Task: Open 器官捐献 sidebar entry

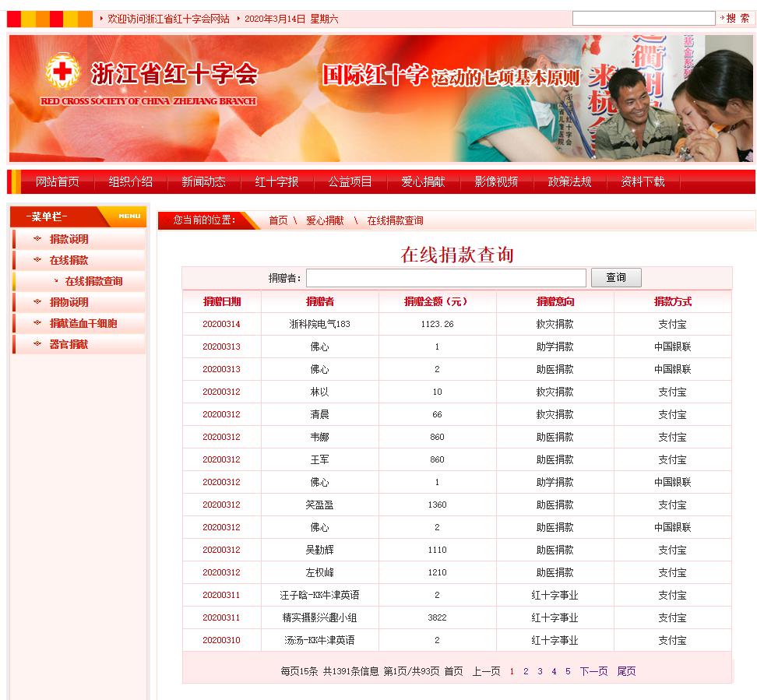Action: [69, 344]
